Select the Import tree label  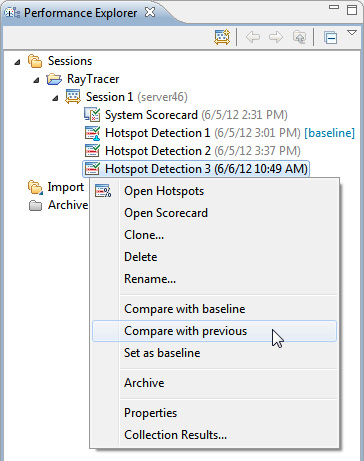66,187
